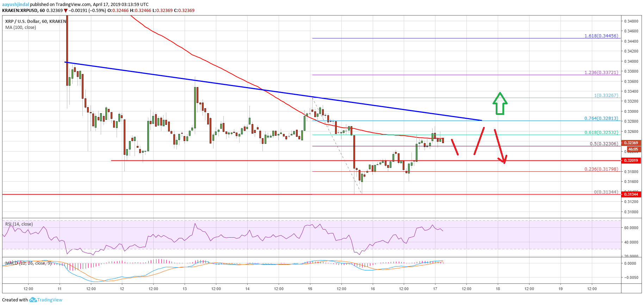Click the 0.34800 price axis label
The width and height of the screenshot is (644, 306).
631,21
